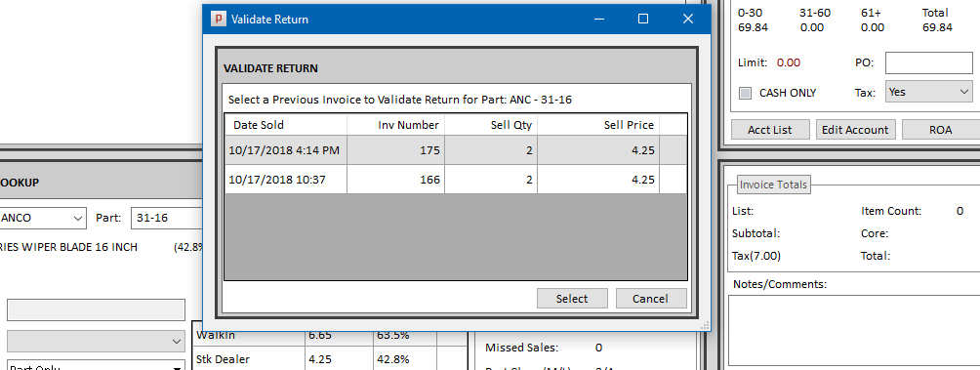980x370 pixels.
Task: Maximize the Validate Return window
Action: click(x=643, y=19)
